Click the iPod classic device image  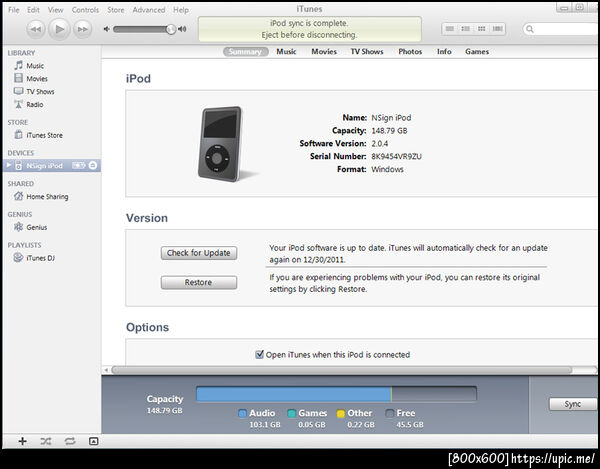click(x=221, y=144)
